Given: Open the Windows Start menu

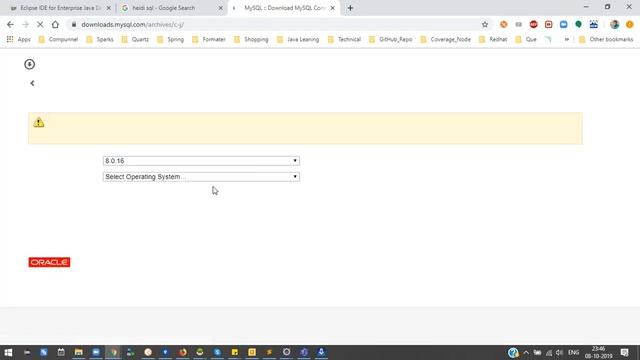Looking at the screenshot, I should tap(8, 352).
